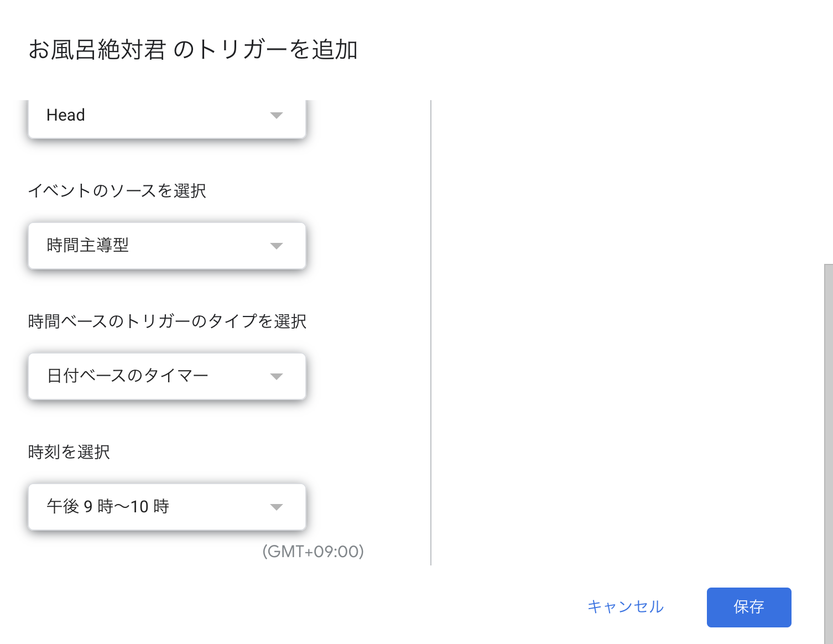Select the Head deployment field
Image resolution: width=833 pixels, height=644 pixels.
(138, 116)
